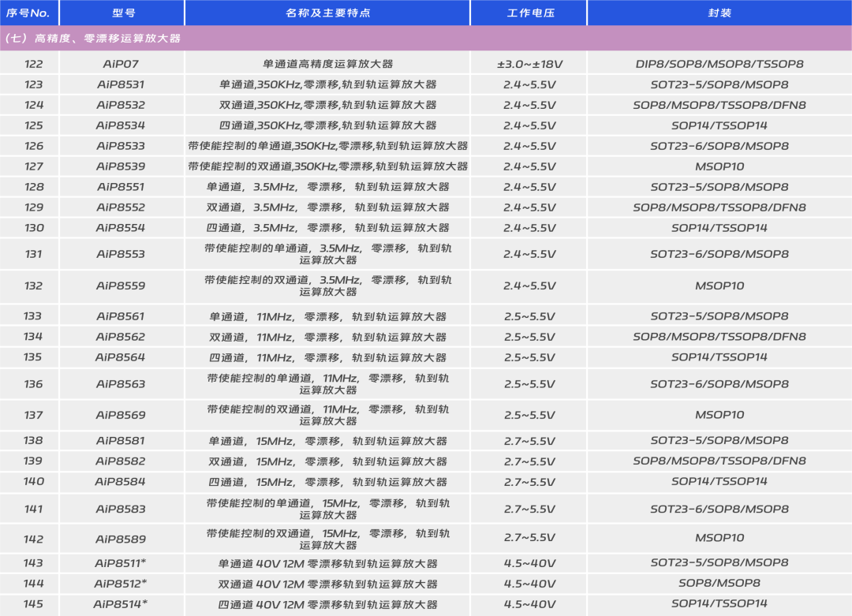Click the 工作电压 column header
The image size is (852, 616).
[529, 13]
